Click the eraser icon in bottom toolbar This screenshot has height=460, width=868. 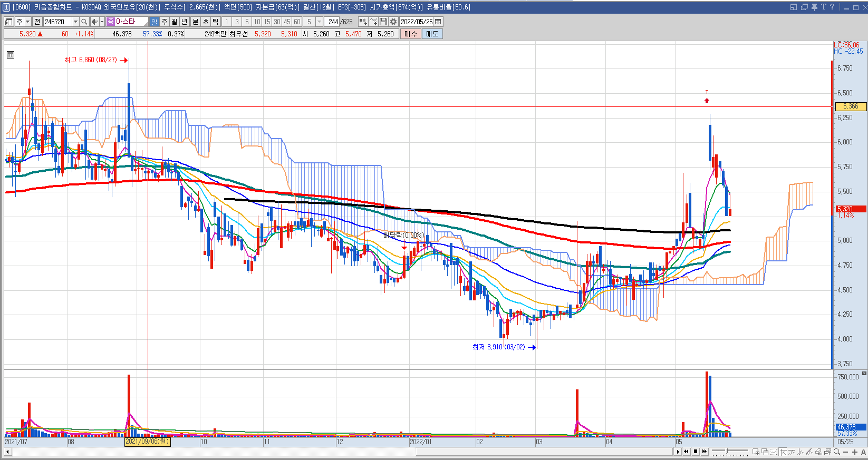818,452
